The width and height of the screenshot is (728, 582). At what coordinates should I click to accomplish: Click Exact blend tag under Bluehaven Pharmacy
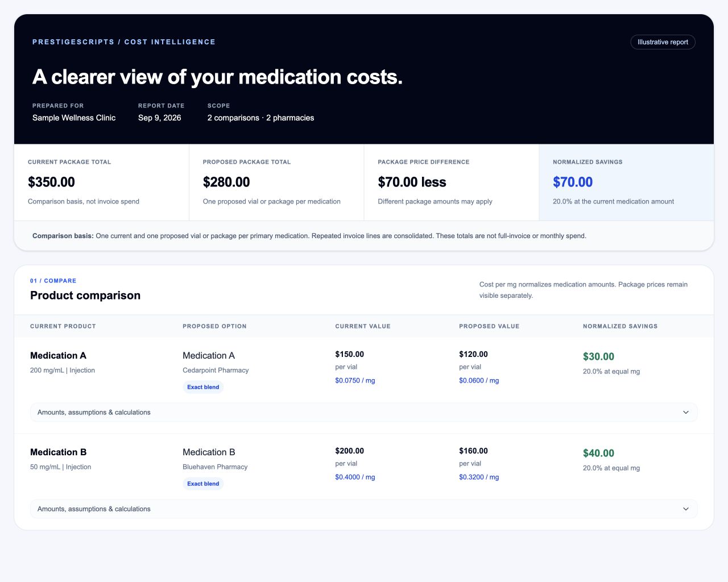coord(203,484)
